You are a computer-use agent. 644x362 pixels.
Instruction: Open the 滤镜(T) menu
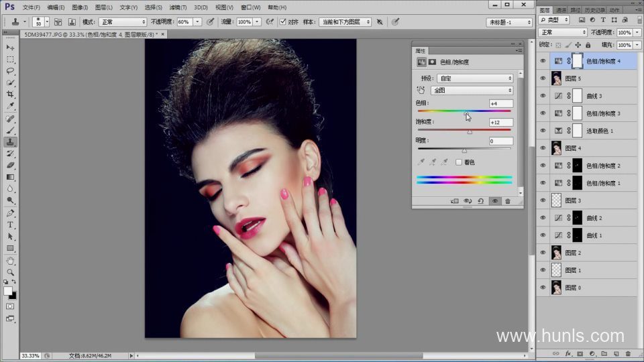click(177, 7)
